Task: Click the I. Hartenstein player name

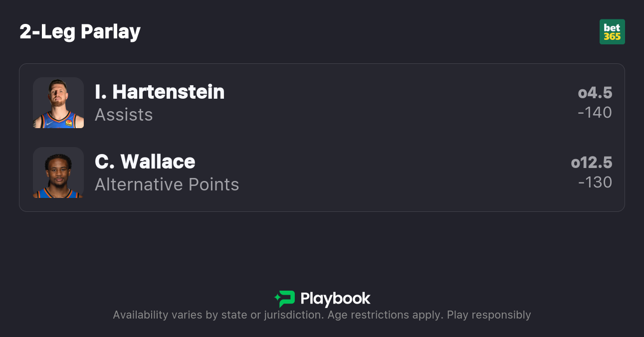Action: 160,92
